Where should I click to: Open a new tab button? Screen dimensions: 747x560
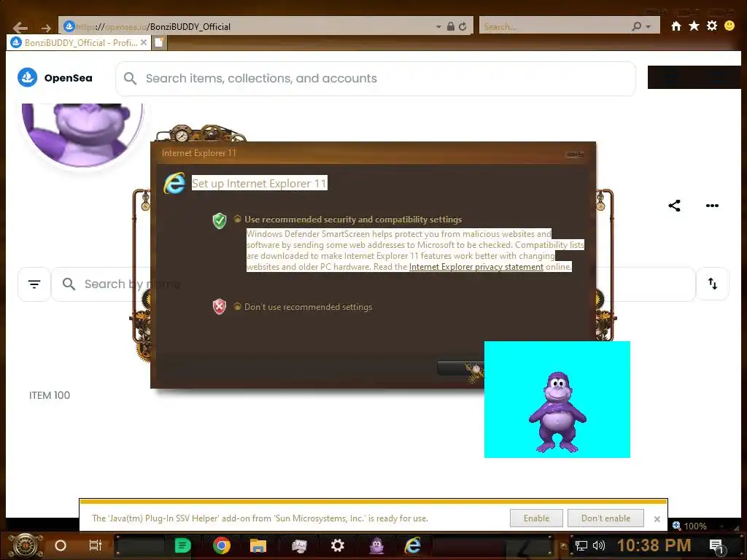click(x=159, y=43)
